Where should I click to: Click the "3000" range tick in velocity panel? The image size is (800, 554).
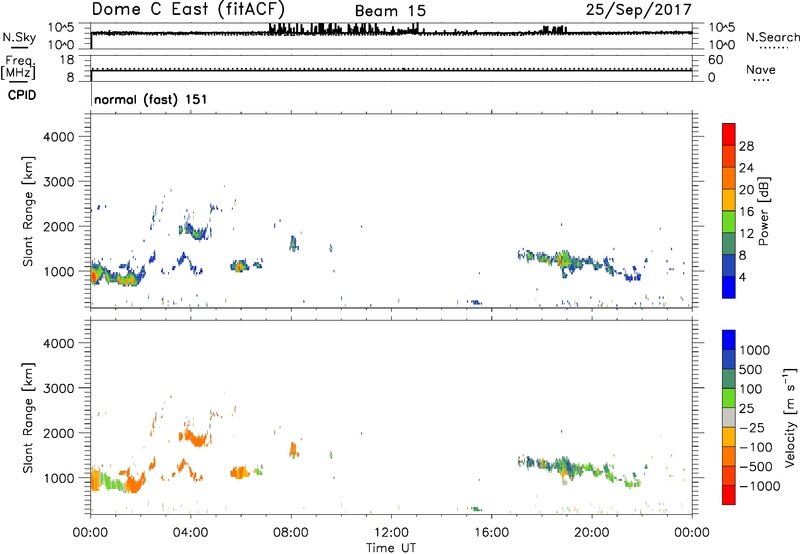58,388
